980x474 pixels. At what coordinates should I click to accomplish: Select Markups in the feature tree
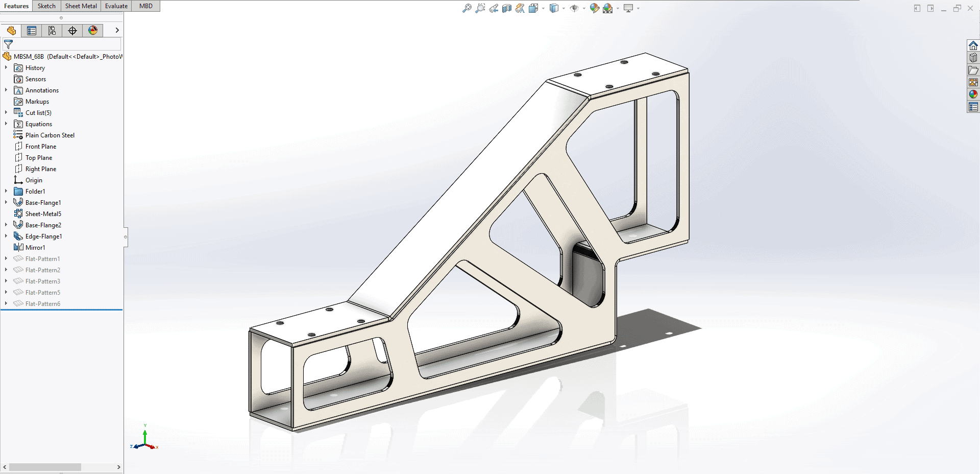(37, 102)
